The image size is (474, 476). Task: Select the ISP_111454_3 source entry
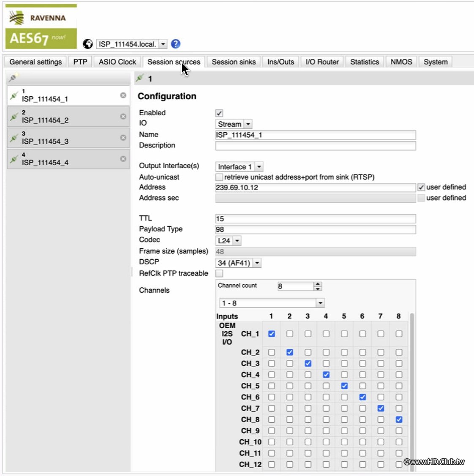68,138
